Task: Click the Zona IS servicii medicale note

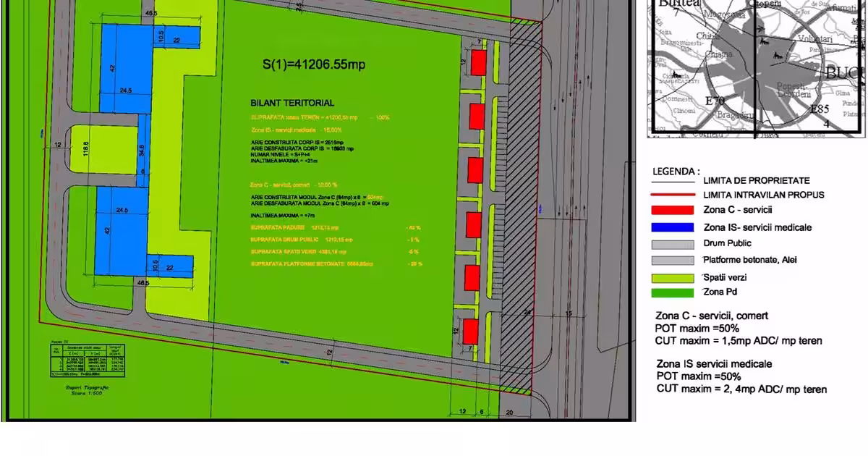Action: [716, 363]
